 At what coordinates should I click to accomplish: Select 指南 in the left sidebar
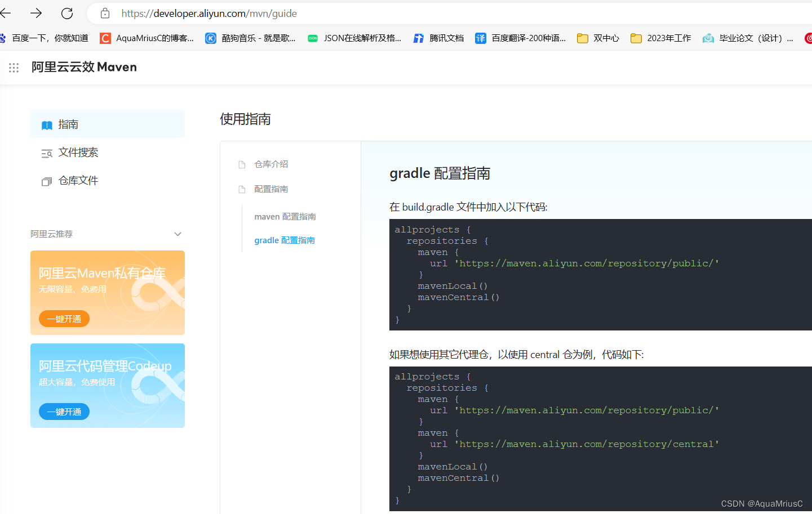coord(108,124)
